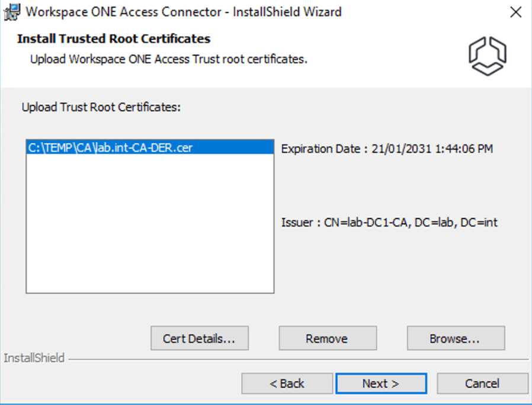Proceed with the Next button

380,384
